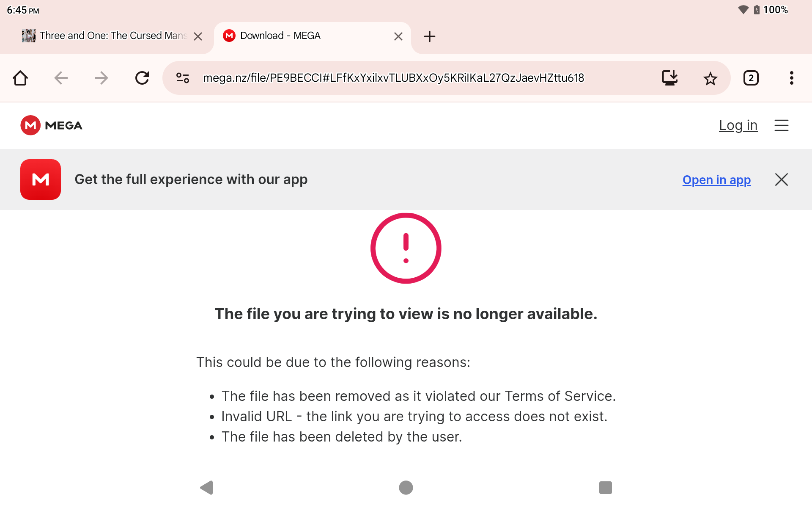Close the Three and One tab
The image size is (812, 508).
(x=198, y=37)
